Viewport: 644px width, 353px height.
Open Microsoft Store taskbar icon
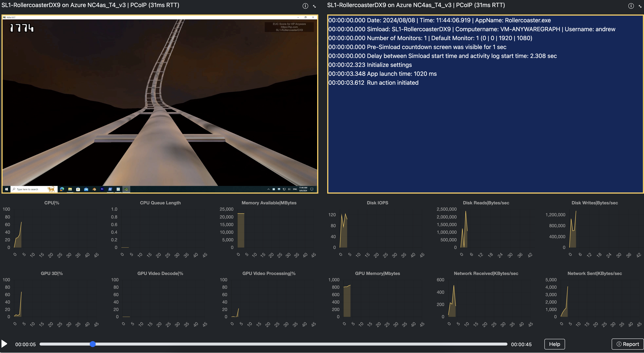(x=78, y=189)
